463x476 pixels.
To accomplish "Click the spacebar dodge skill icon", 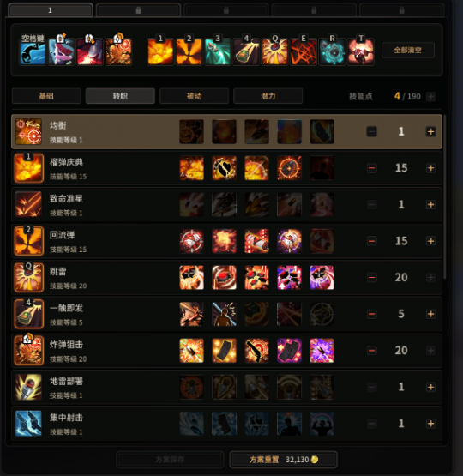I will click(x=33, y=51).
